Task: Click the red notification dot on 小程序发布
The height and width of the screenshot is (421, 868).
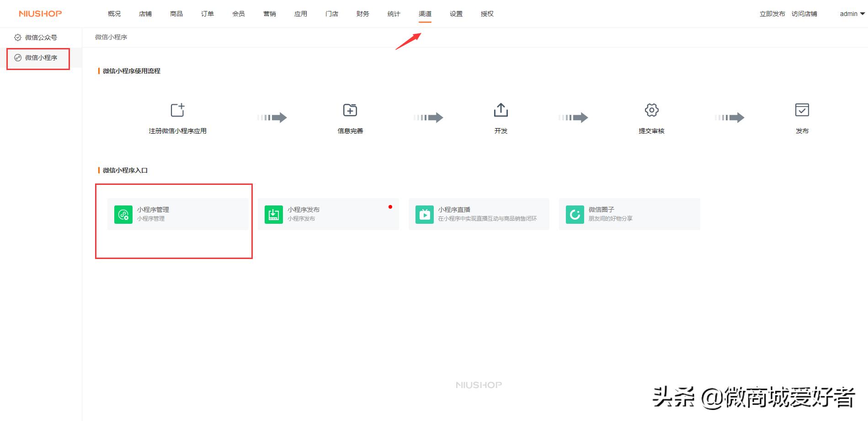Action: pyautogui.click(x=390, y=207)
